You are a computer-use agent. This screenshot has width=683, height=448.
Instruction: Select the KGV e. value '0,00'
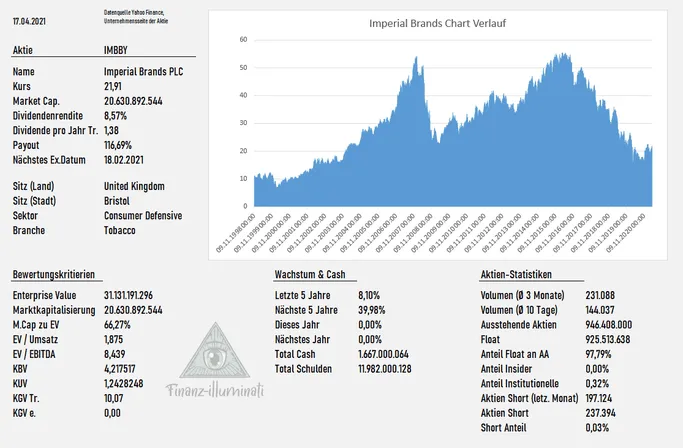112,413
